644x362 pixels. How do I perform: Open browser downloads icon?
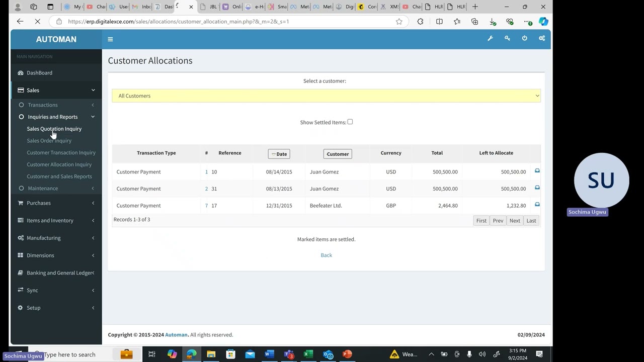[x=493, y=22]
